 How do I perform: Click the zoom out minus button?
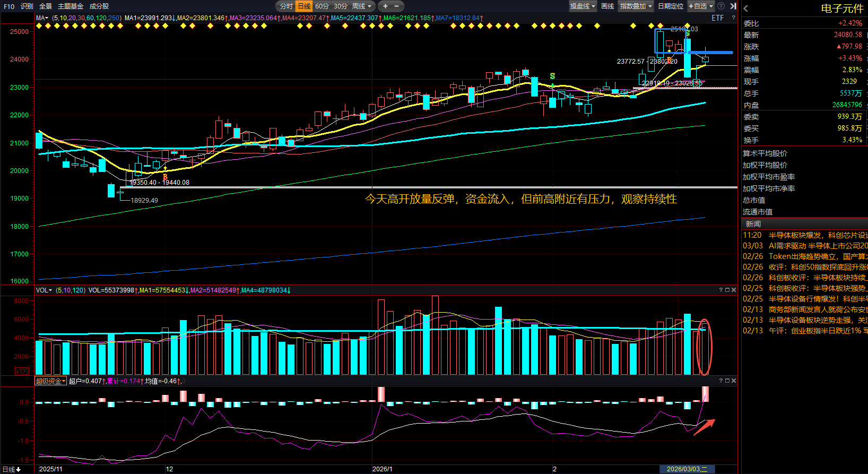(x=396, y=6)
